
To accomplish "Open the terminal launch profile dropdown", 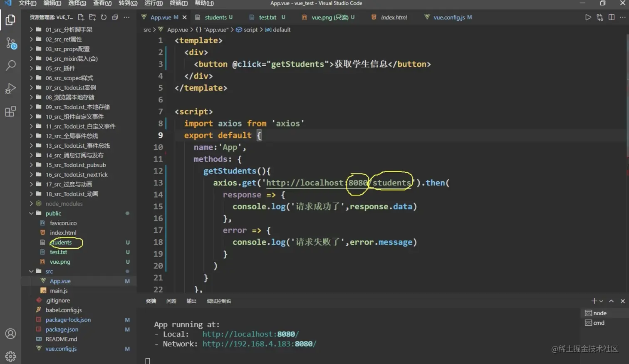I will 601,301.
